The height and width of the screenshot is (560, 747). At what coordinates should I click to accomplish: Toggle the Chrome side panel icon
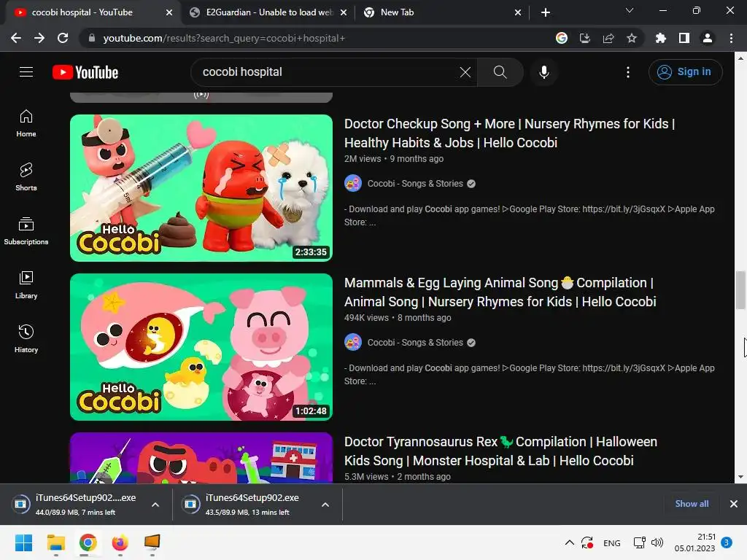click(x=684, y=38)
